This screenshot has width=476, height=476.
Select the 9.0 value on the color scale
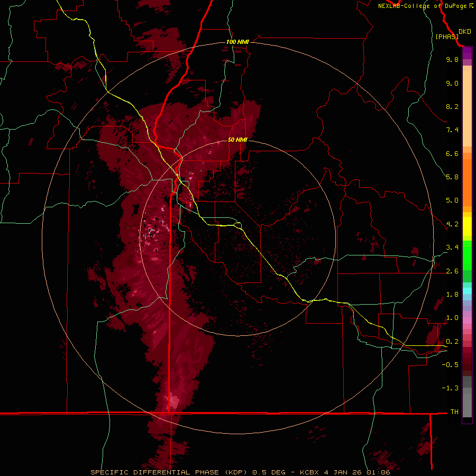coord(452,83)
